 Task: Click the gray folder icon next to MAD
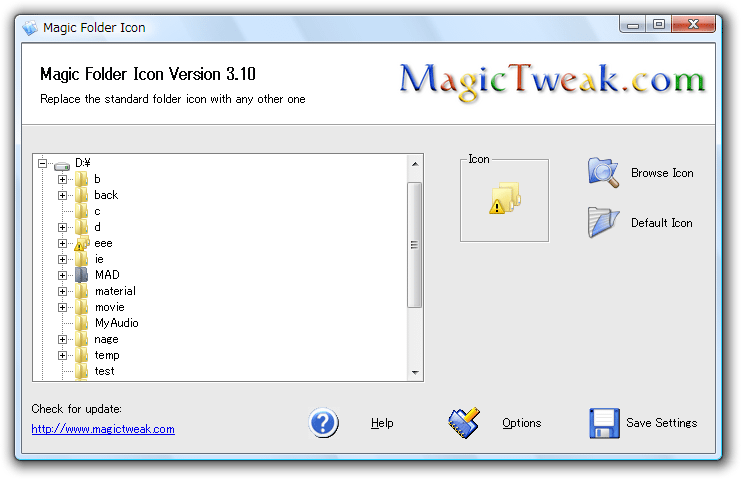click(x=82, y=275)
